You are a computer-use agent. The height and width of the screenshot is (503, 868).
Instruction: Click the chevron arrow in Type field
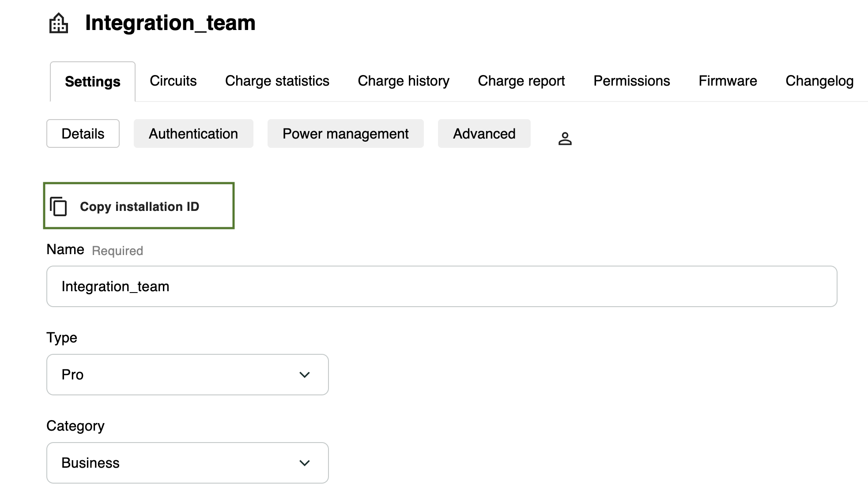pyautogui.click(x=305, y=375)
